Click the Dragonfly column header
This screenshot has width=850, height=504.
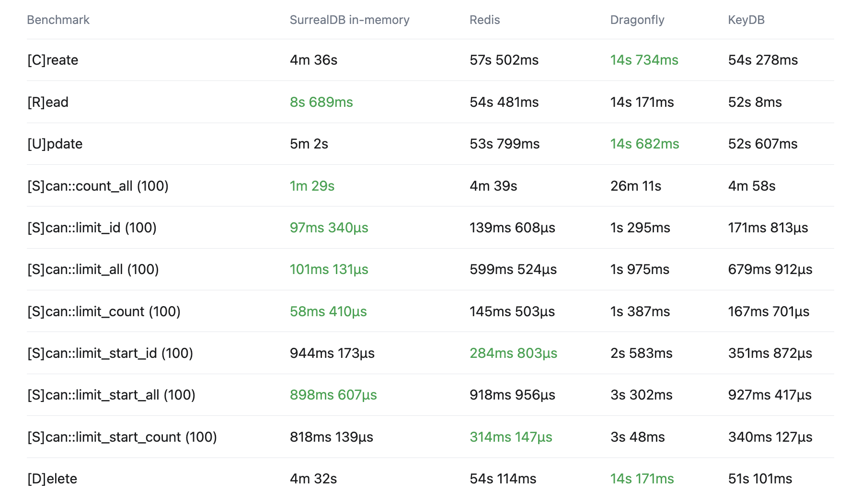click(637, 20)
